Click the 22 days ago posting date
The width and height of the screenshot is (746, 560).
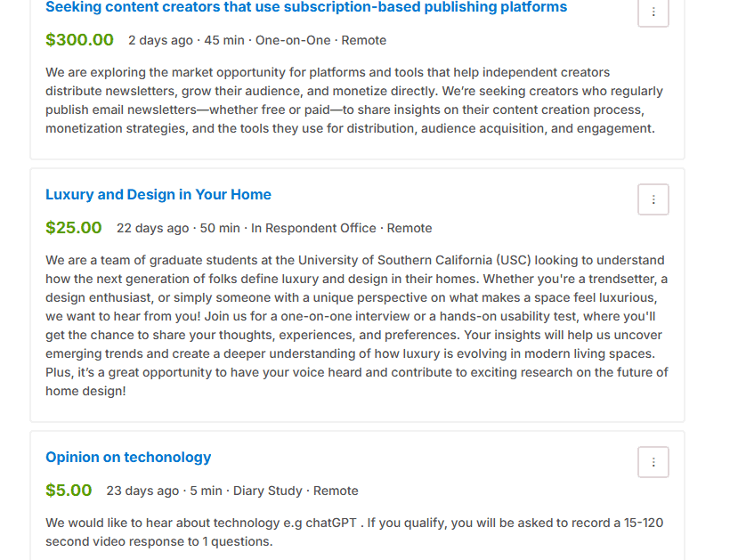pos(153,229)
